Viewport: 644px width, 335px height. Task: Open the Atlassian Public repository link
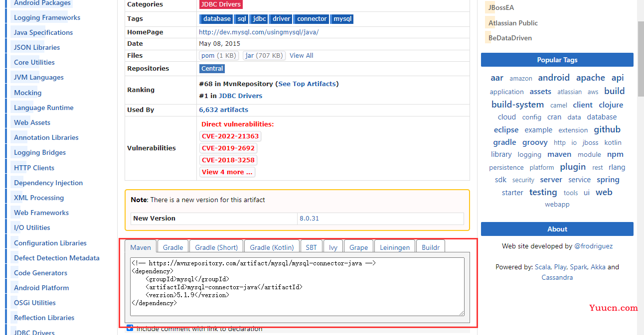(x=513, y=23)
